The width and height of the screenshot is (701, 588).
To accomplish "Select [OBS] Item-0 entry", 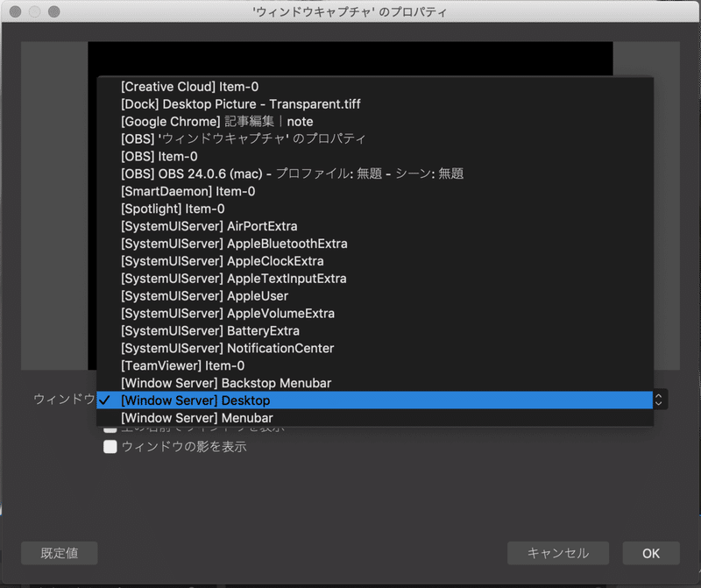I will tap(375, 157).
